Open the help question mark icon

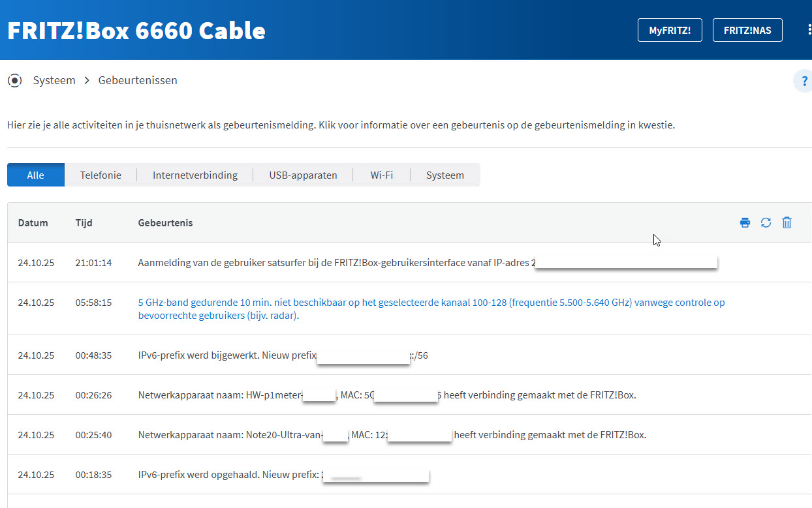tap(804, 82)
